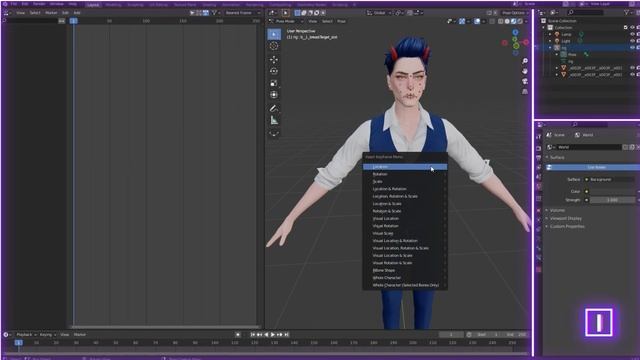This screenshot has width=640, height=360.
Task: Open the outliner filter funnel
Action: coord(627,13)
